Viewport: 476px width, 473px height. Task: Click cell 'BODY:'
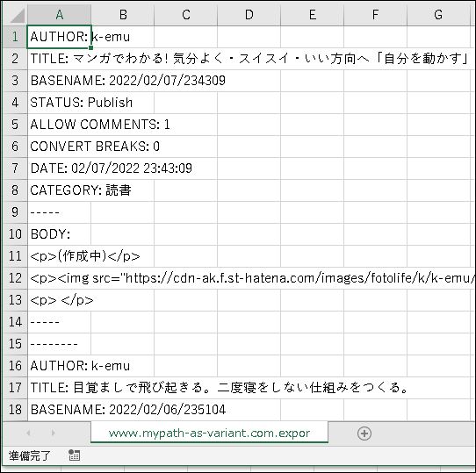59,234
